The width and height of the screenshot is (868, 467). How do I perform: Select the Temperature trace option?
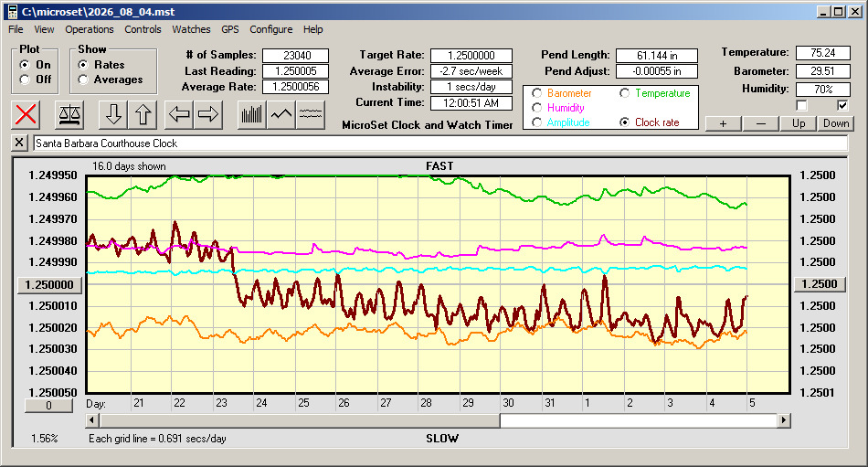coord(624,93)
